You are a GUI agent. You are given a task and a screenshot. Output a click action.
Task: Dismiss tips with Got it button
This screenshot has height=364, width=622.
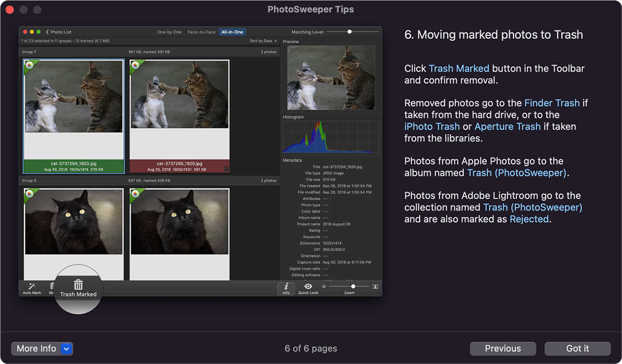[x=577, y=348]
